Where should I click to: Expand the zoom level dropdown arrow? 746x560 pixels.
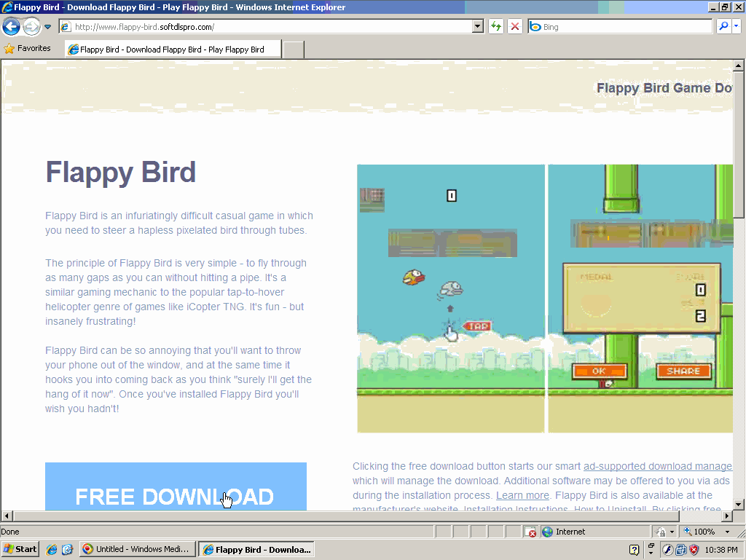click(727, 532)
